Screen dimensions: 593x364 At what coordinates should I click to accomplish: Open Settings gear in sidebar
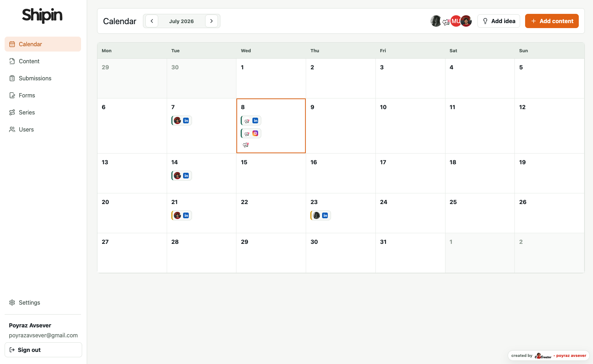tap(12, 303)
